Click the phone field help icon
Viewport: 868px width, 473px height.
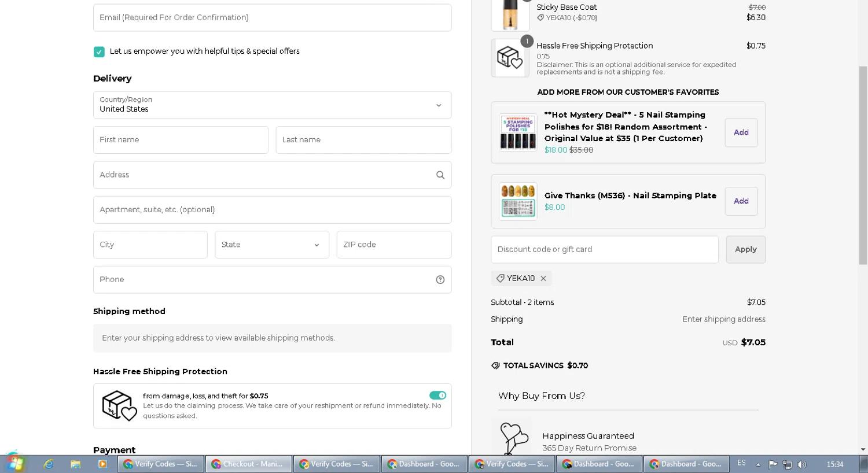(440, 280)
